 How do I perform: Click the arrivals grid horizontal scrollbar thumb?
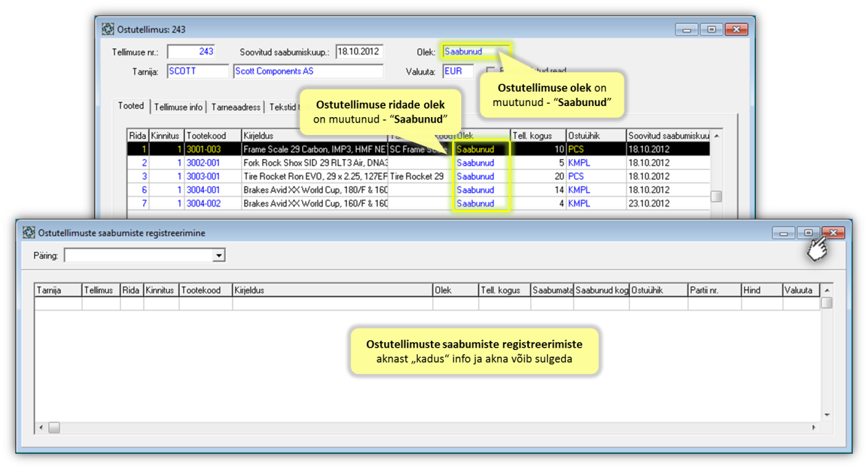[x=54, y=428]
